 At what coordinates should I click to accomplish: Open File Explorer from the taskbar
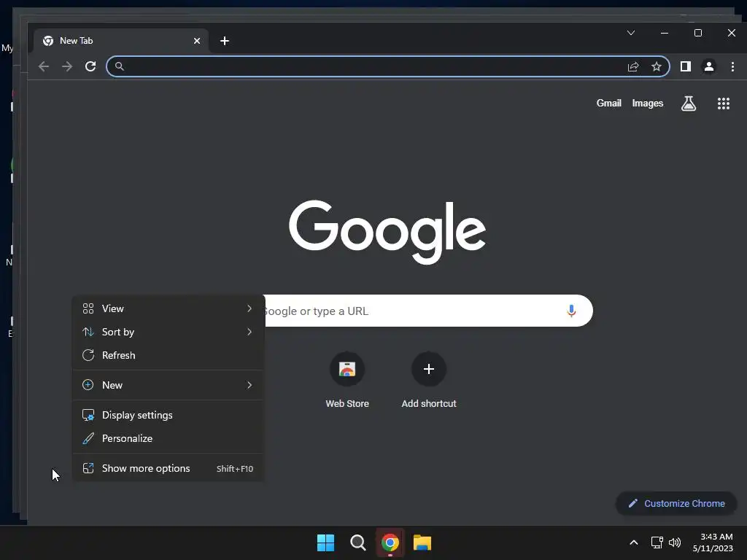pos(422,542)
